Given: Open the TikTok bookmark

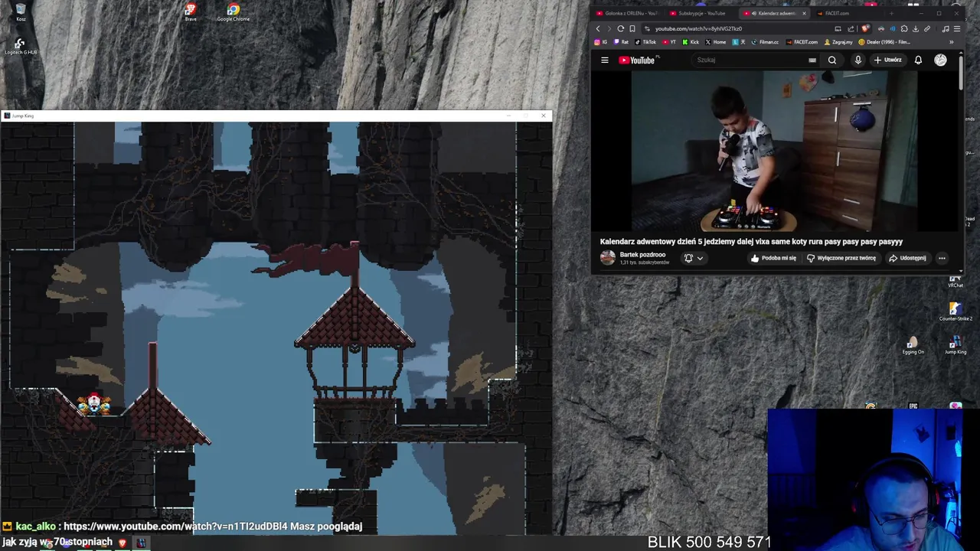Looking at the screenshot, I should (x=645, y=42).
